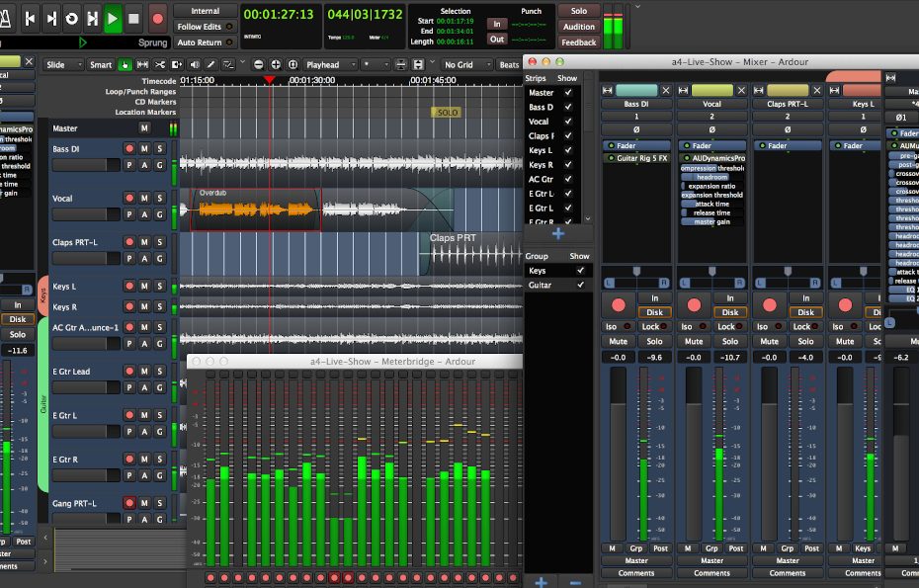Viewport: 919px width, 588px height.
Task: Click the Auto Return button
Action: 205,42
